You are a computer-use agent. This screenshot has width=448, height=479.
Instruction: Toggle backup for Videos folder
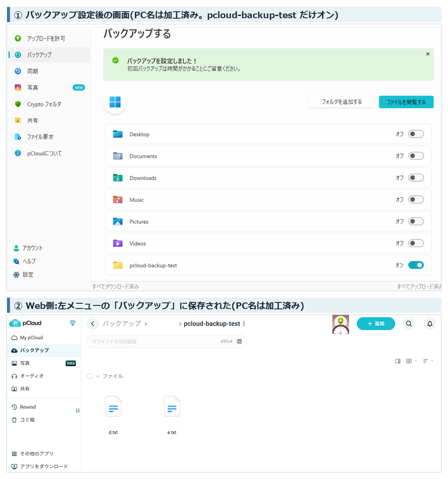tap(416, 243)
